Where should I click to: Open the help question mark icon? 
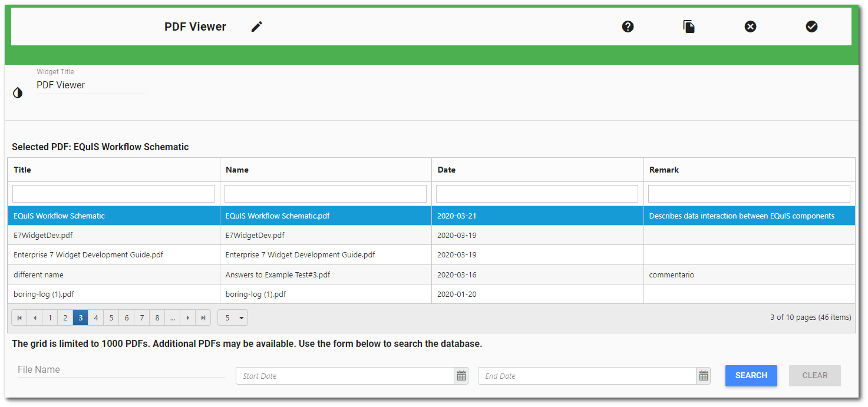[628, 27]
